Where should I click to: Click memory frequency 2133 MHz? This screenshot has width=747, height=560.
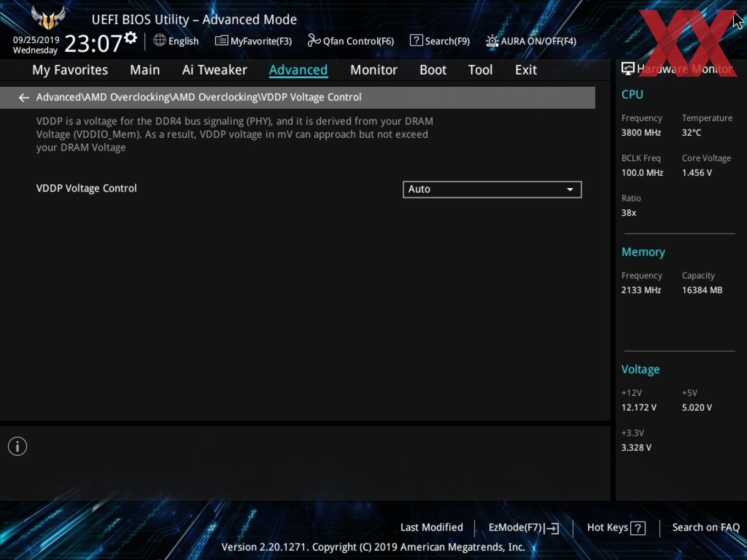pyautogui.click(x=641, y=290)
